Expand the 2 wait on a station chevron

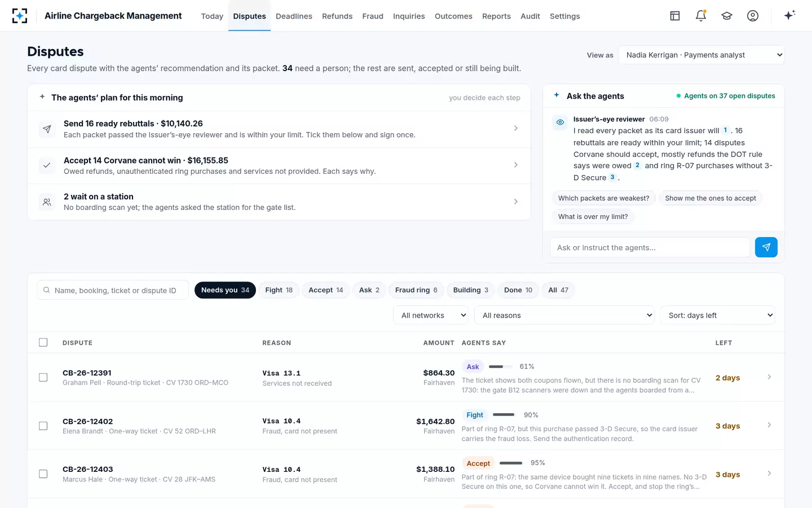[x=516, y=202]
